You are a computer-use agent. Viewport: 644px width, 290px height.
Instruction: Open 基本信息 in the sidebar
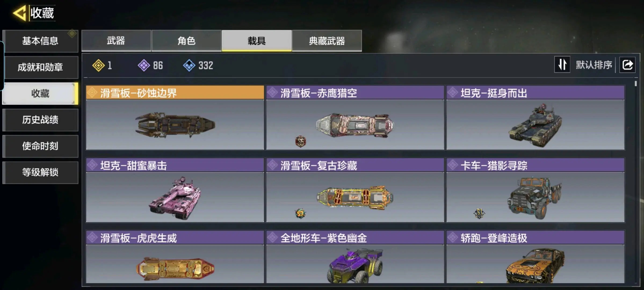pos(40,41)
